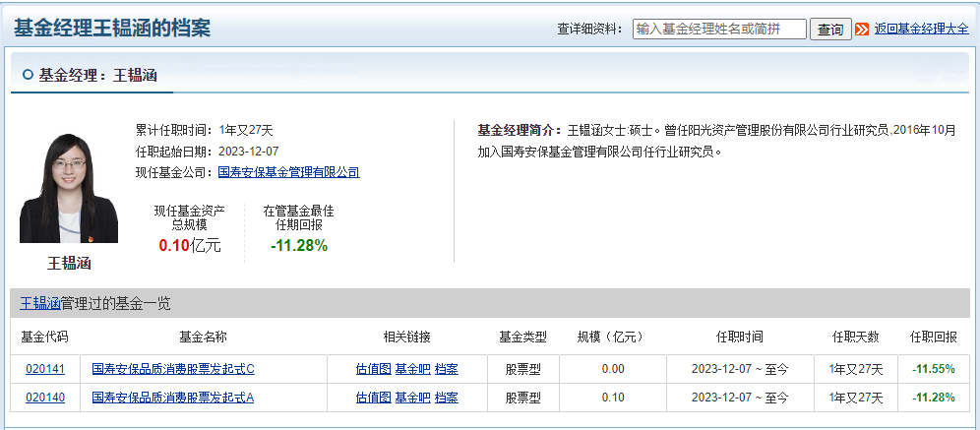
Task: Click the orange arrow icon beside 返回基金经理大全
Action: coord(863,30)
